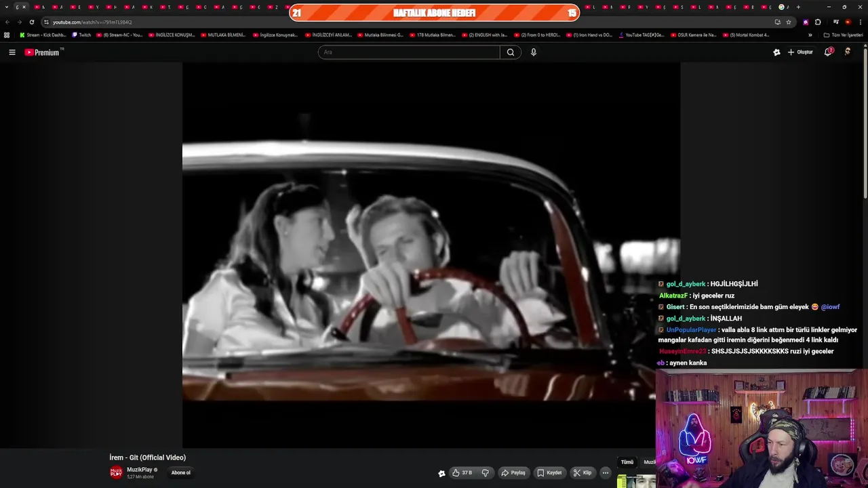868x488 pixels.
Task: Reload the page in browser toolbar
Action: point(31,22)
